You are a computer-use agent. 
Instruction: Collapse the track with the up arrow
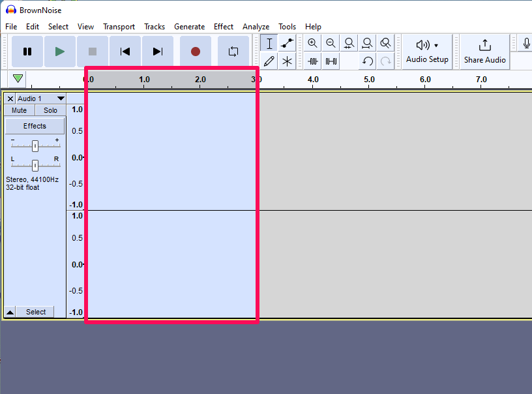pyautogui.click(x=10, y=312)
